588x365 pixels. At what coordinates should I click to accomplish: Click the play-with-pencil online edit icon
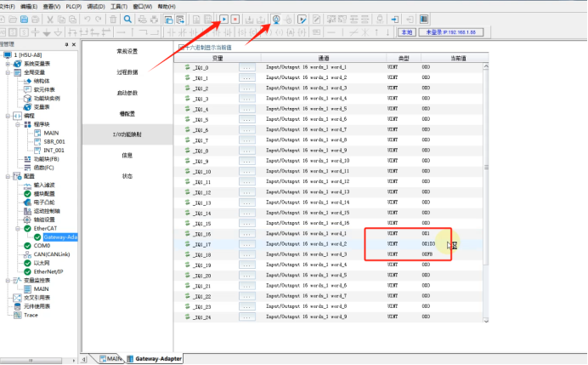pyautogui.click(x=302, y=20)
